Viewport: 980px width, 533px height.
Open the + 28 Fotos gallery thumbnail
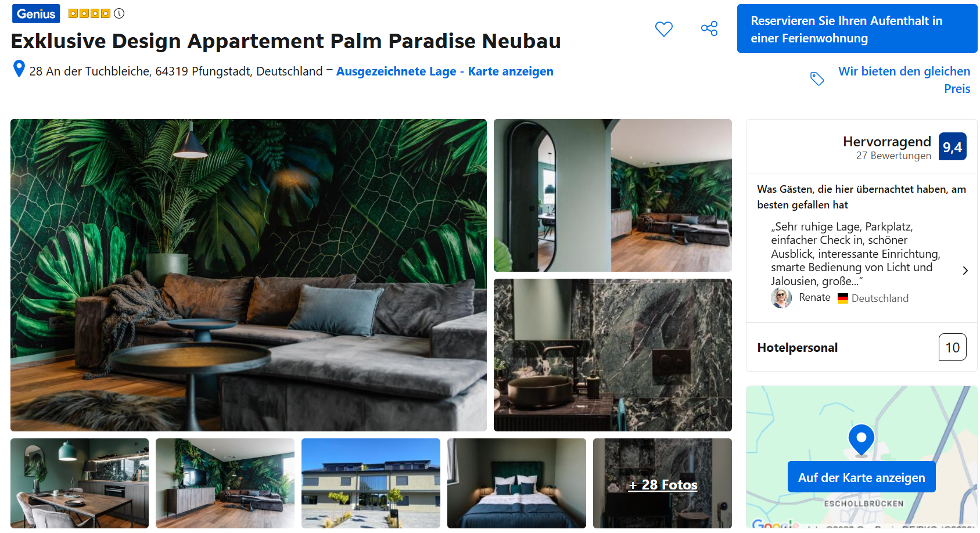(662, 483)
